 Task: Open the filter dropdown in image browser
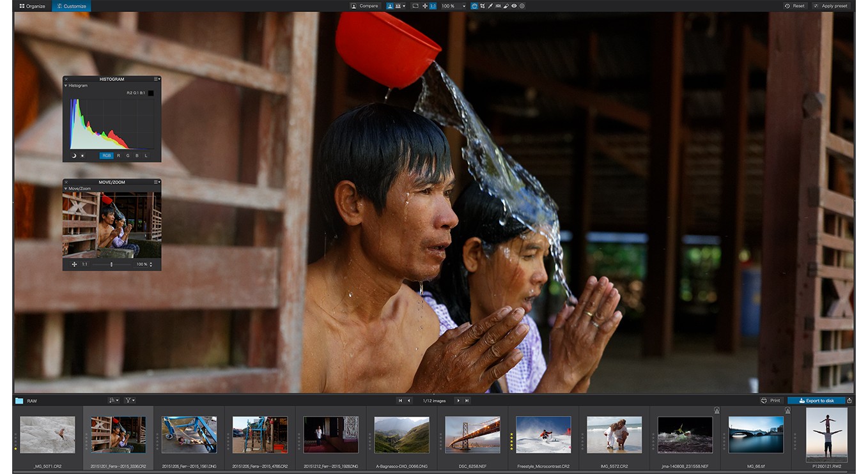tap(129, 401)
